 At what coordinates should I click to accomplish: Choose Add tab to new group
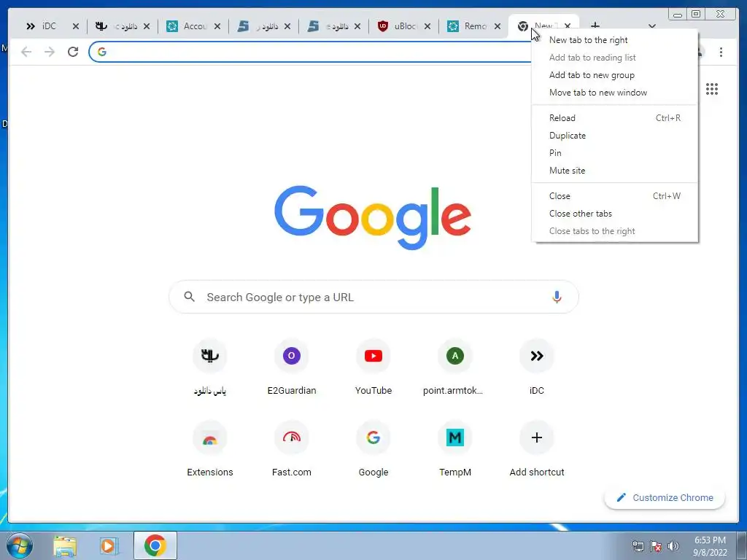[x=614, y=75]
